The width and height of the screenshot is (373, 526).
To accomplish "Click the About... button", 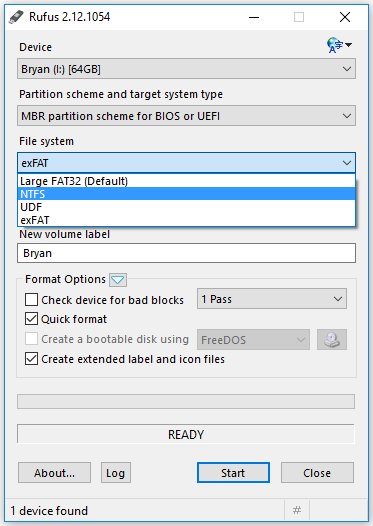I will point(54,473).
